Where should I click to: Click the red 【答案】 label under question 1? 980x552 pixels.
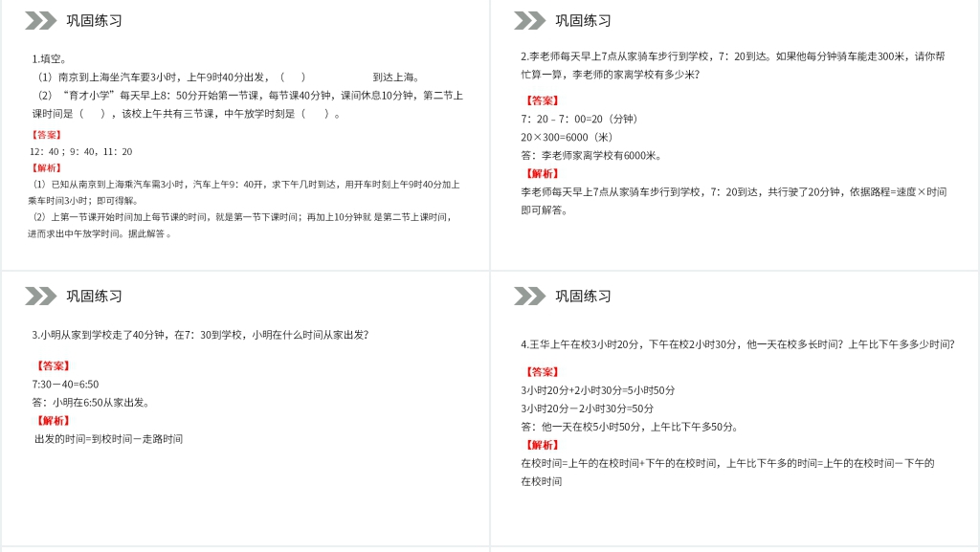pyautogui.click(x=45, y=135)
